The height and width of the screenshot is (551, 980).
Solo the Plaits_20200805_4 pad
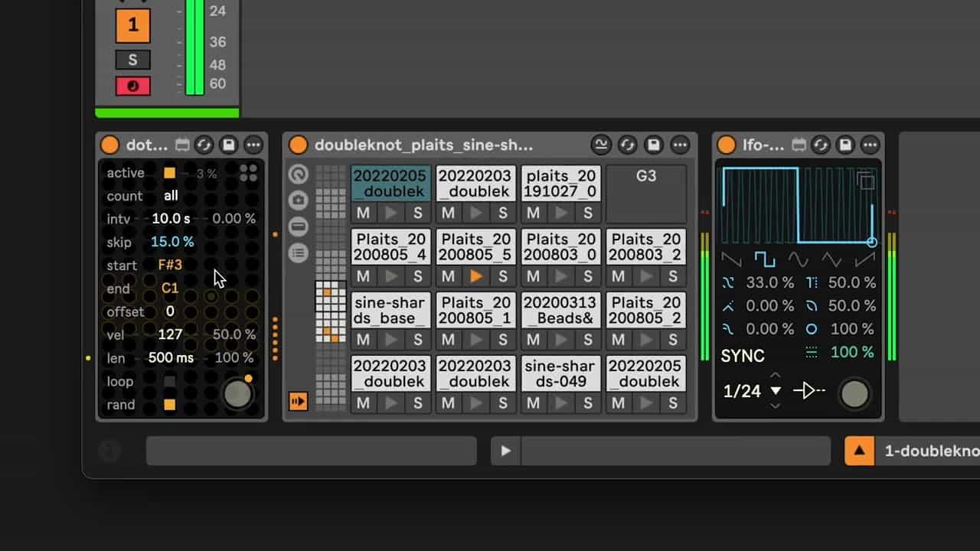[x=417, y=276]
